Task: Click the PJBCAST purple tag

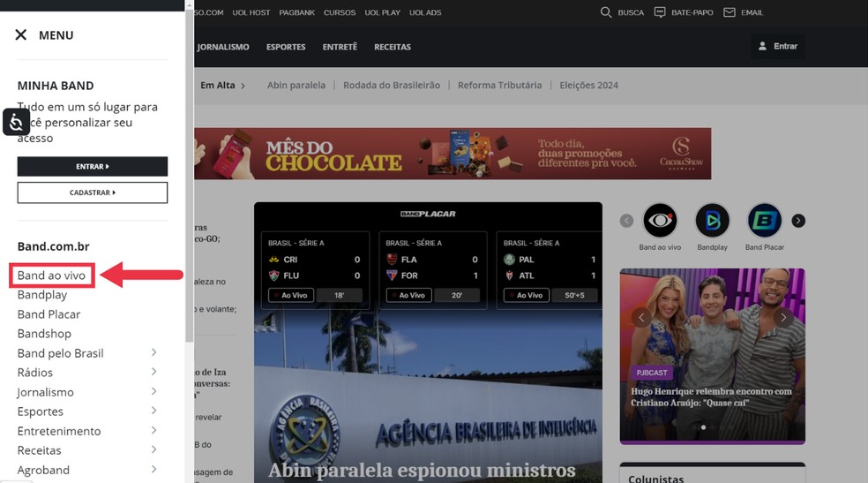Action: (652, 373)
